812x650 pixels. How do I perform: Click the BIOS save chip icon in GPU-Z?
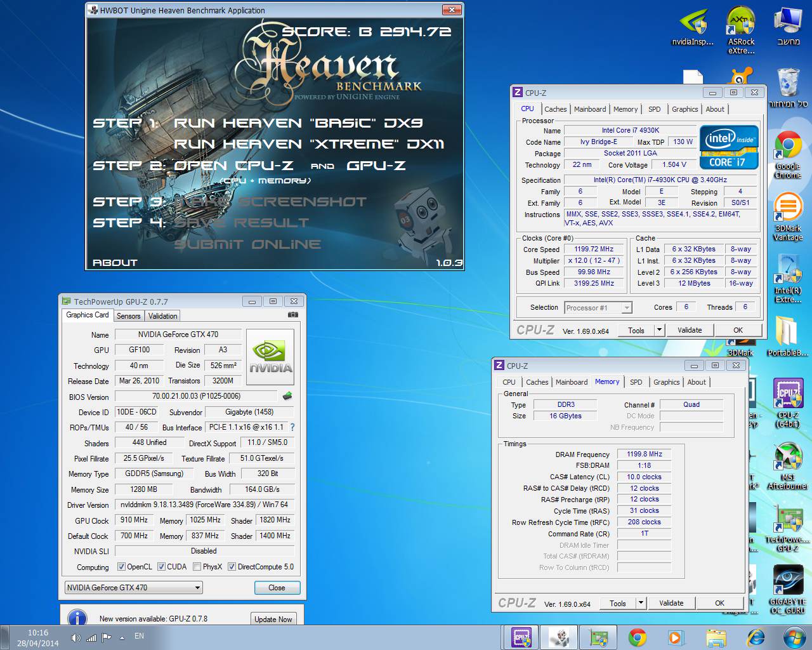(287, 396)
